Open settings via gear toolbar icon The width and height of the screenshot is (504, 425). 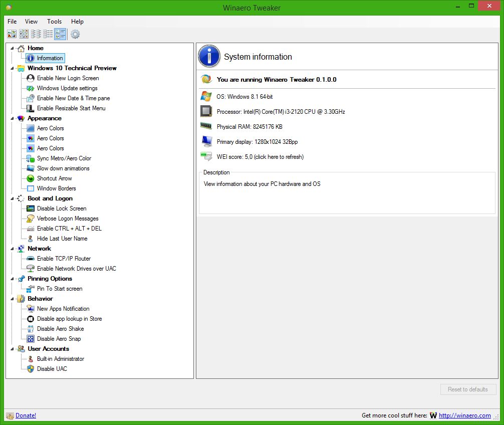click(x=75, y=34)
